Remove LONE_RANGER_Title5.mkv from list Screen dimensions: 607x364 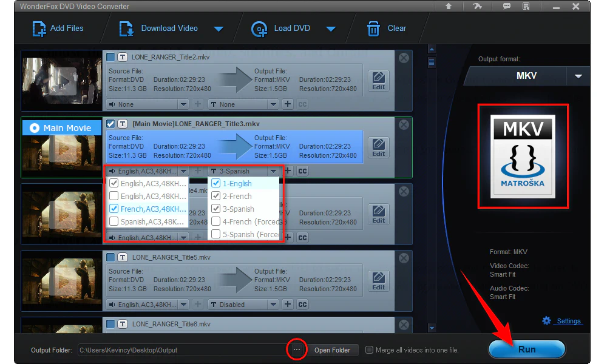(404, 258)
